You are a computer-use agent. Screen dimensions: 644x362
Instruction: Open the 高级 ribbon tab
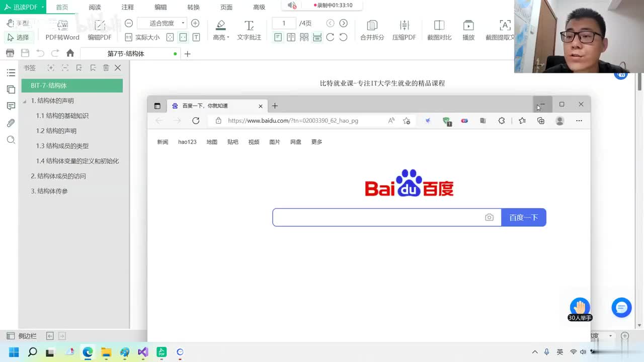point(259,7)
